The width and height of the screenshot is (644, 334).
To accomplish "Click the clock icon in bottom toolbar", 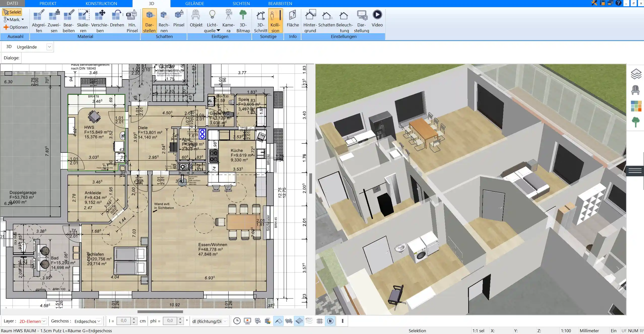I will click(x=237, y=321).
